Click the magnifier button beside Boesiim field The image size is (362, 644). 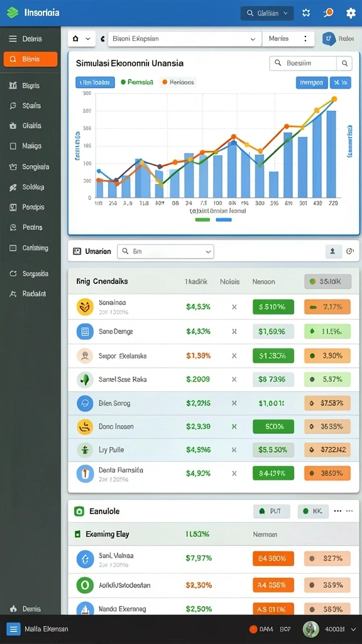[x=344, y=64]
